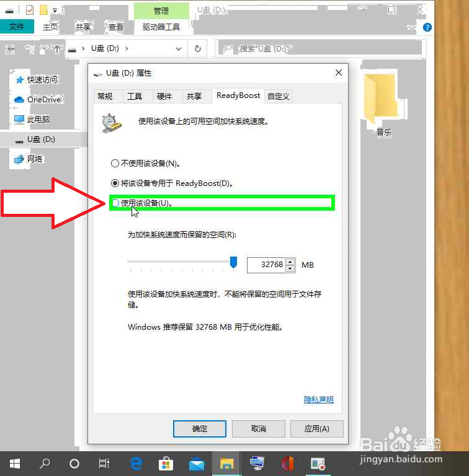
Task: Select OneDrive in navigation pane
Action: (37, 100)
